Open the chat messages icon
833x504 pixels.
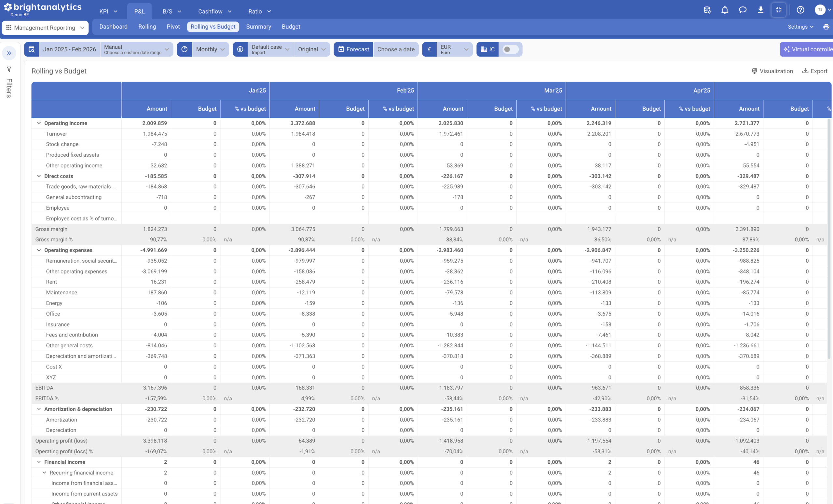(x=743, y=10)
